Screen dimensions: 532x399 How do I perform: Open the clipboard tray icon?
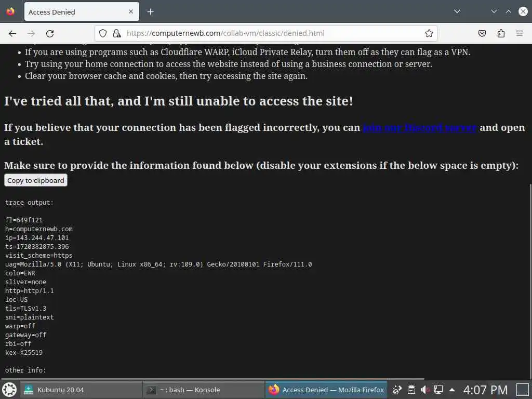411,390
